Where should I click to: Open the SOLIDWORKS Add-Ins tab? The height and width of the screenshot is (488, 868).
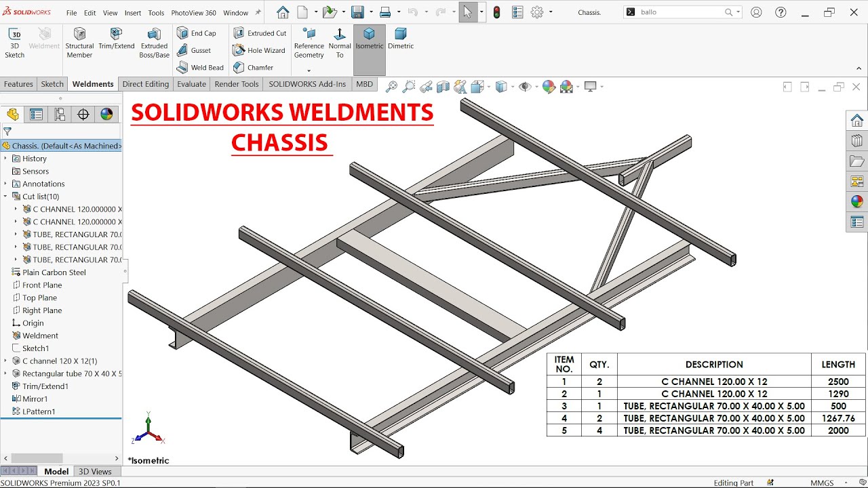[307, 84]
